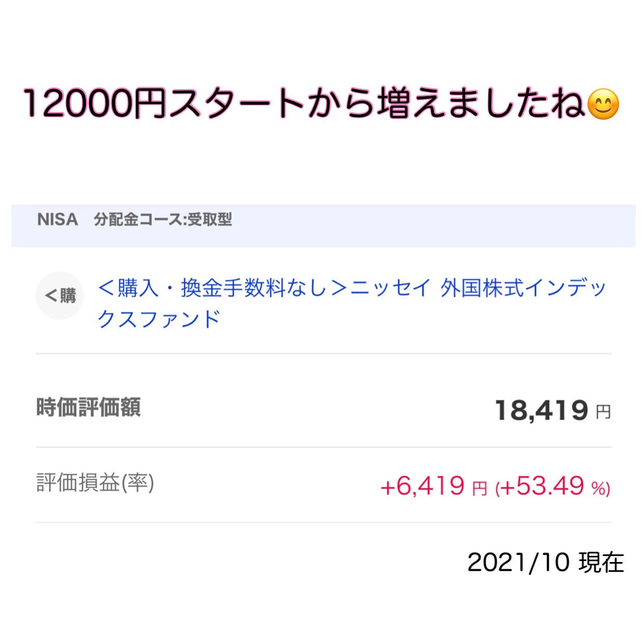
Task: Click the round gray 購 badge icon
Action: (x=60, y=296)
